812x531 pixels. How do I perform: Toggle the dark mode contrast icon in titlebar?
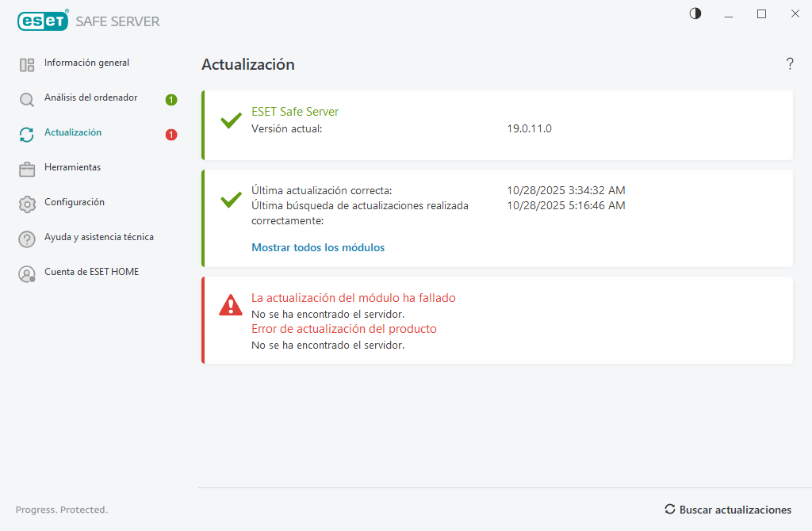pos(695,13)
